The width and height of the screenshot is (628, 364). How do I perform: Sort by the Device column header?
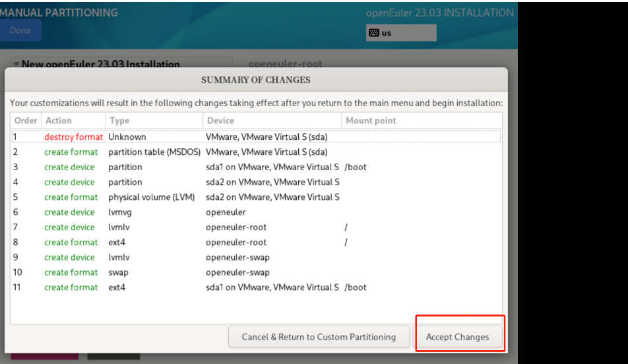[x=272, y=121]
